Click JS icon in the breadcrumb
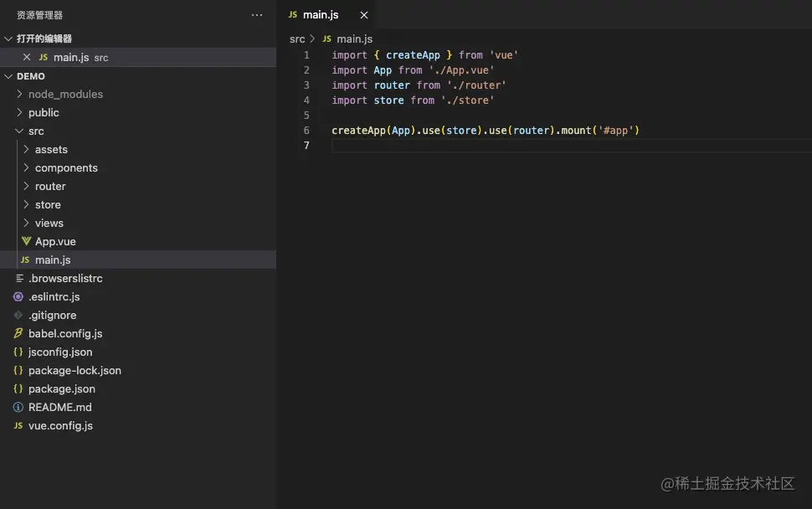 tap(326, 39)
